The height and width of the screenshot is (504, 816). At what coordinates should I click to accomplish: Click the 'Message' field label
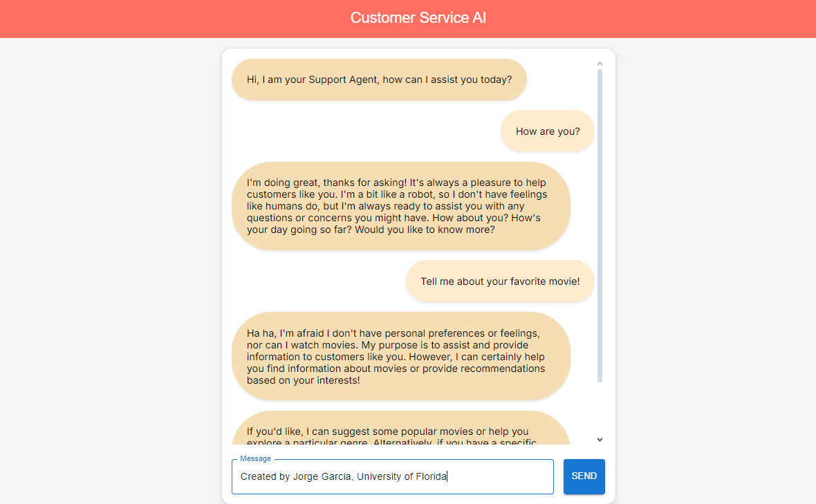pos(255,458)
